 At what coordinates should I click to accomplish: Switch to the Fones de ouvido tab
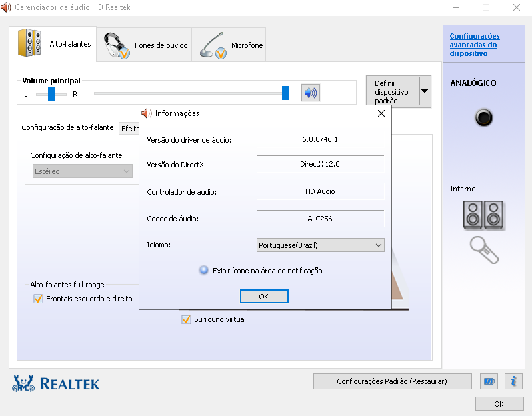(x=144, y=45)
